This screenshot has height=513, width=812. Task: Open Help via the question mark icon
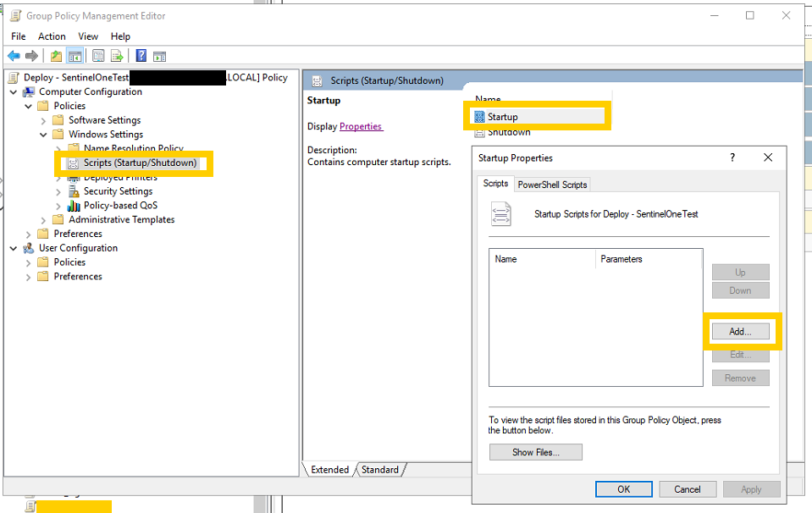click(x=141, y=56)
